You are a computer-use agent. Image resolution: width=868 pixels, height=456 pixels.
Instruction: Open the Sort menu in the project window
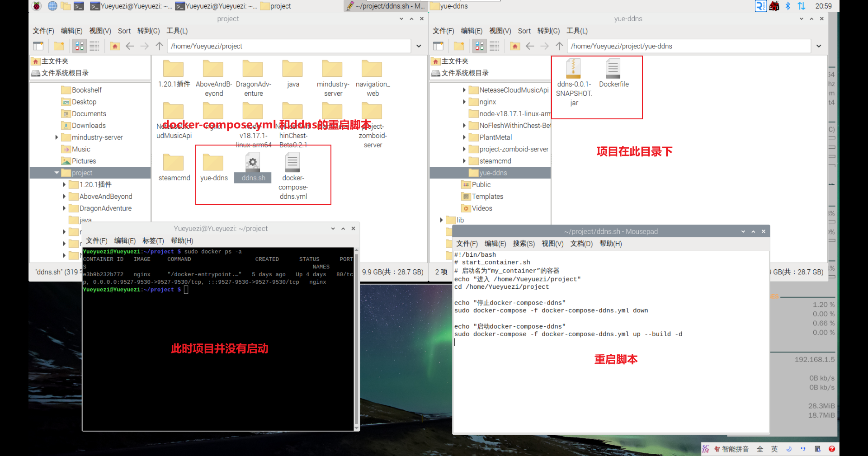(124, 31)
